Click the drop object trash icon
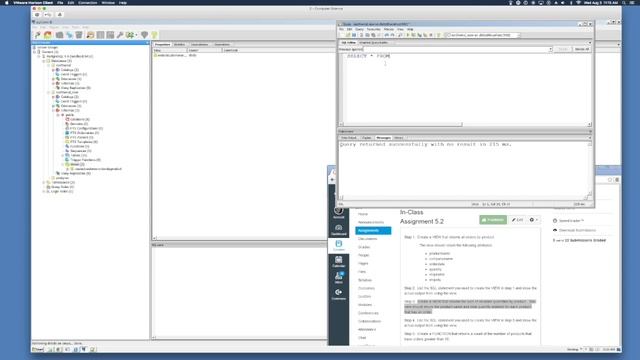 [x=79, y=36]
